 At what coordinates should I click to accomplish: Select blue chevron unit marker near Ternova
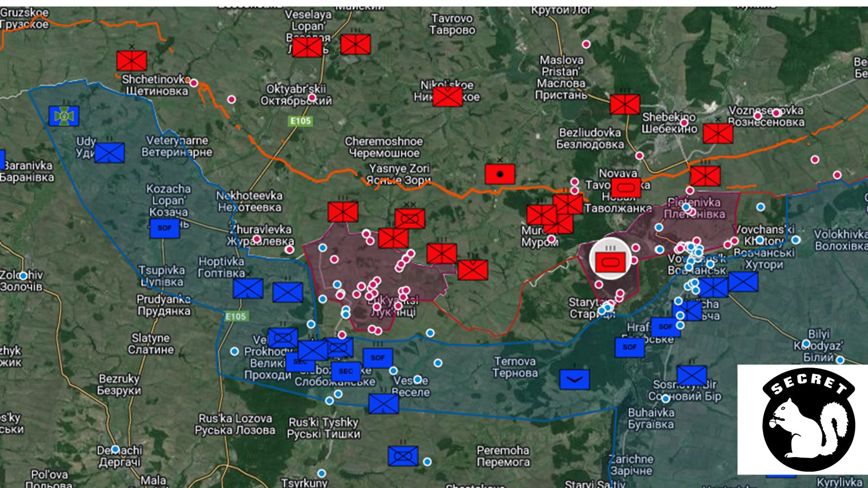pos(575,379)
